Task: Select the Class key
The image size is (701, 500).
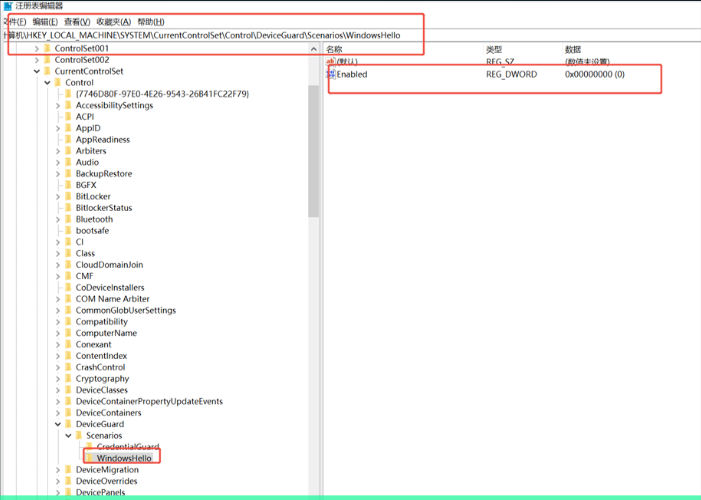Action: pyautogui.click(x=85, y=254)
